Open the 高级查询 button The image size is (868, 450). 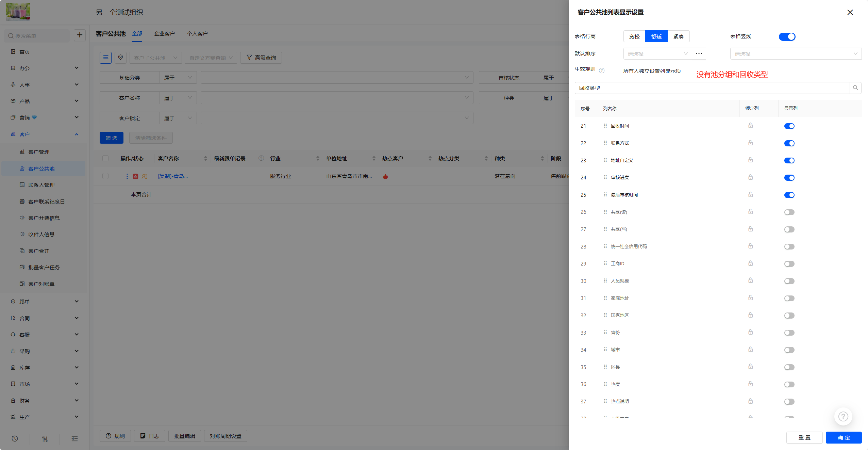261,58
